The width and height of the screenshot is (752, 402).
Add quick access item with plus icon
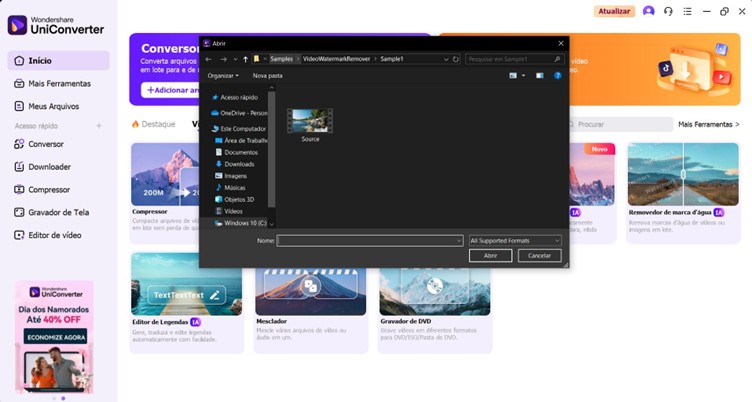pyautogui.click(x=99, y=126)
